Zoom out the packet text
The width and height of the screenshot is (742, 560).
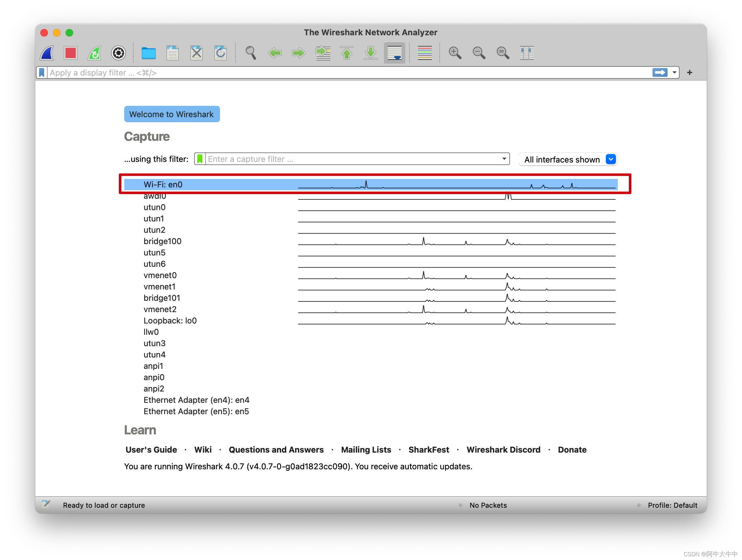click(479, 53)
